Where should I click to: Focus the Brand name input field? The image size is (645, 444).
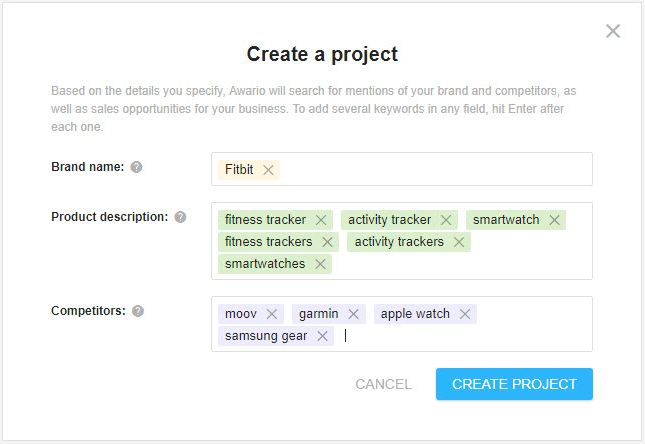pyautogui.click(x=402, y=169)
